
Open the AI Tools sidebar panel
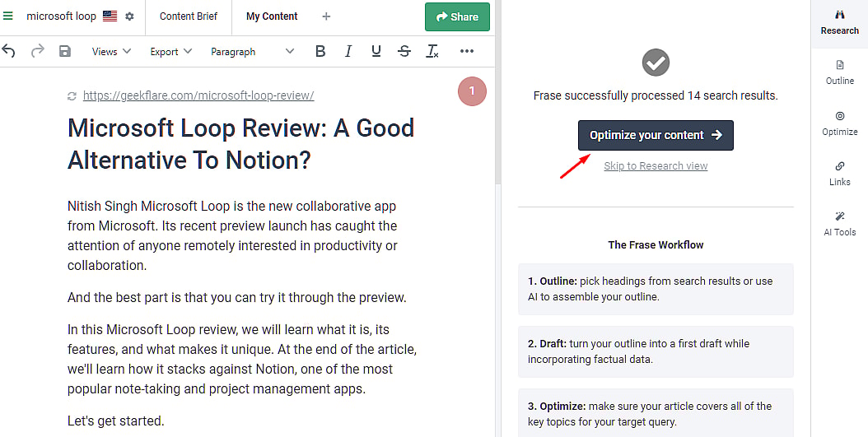[x=840, y=224]
